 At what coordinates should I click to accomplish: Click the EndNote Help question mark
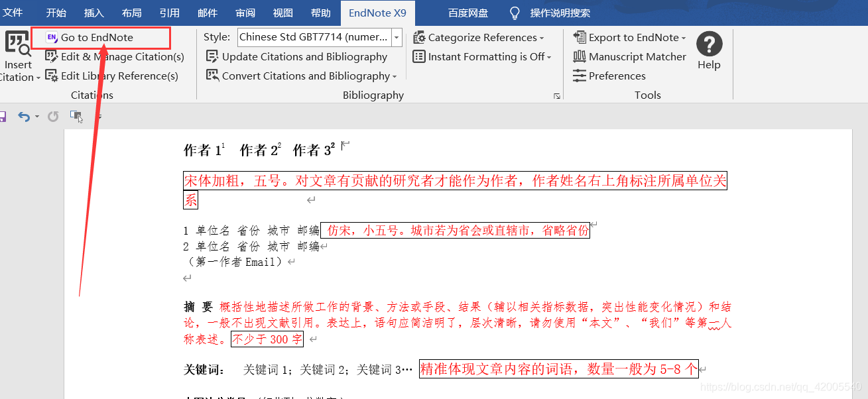[x=709, y=45]
